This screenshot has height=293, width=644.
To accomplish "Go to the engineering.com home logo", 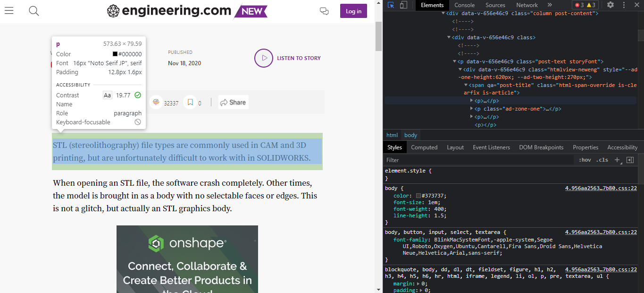I will point(169,10).
